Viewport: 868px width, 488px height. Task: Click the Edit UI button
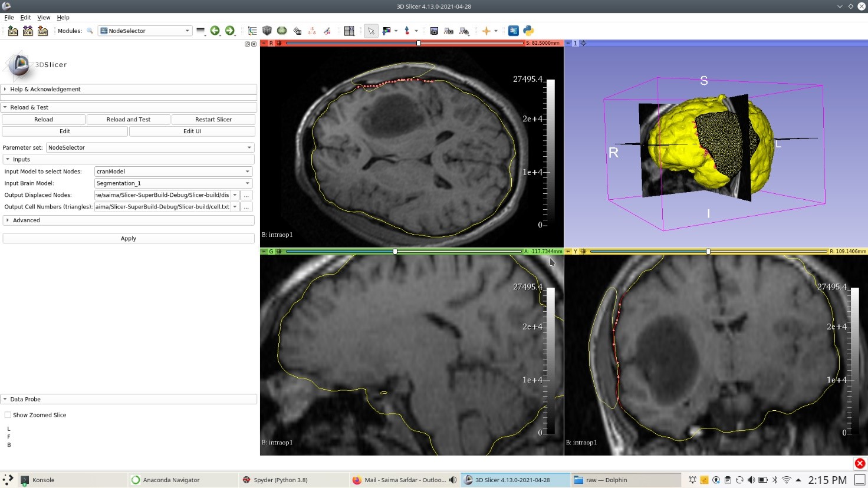192,131
